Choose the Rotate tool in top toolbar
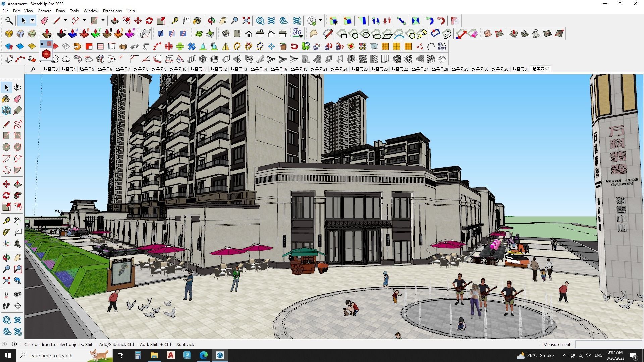 click(x=149, y=21)
